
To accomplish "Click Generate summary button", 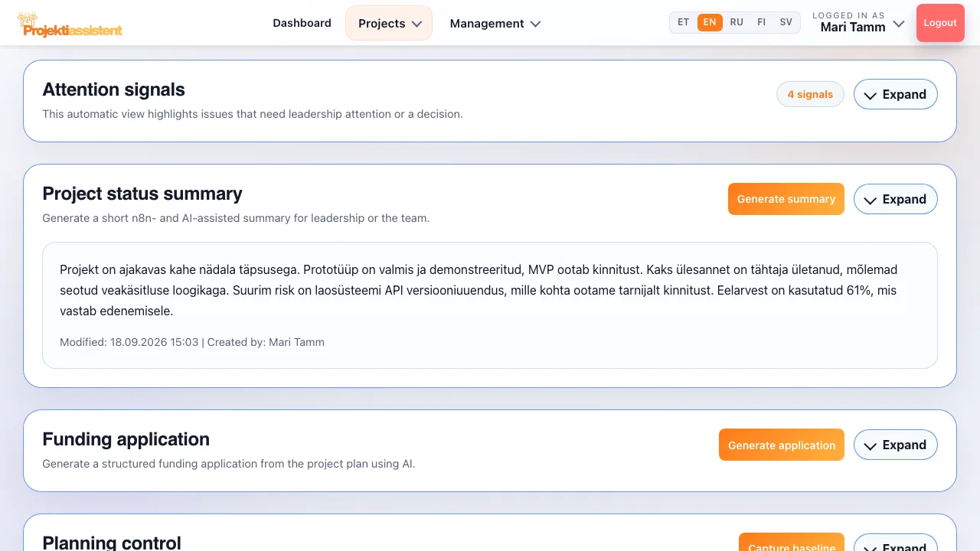I will [x=786, y=199].
